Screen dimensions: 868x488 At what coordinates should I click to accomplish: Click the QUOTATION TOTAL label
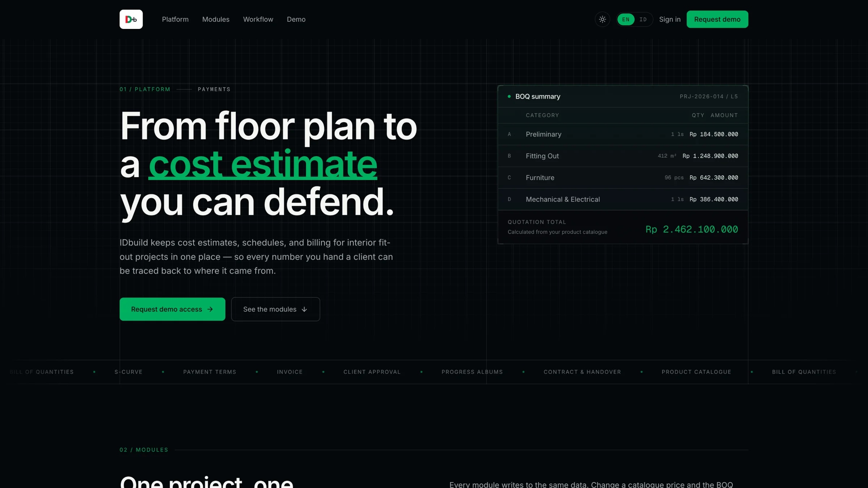point(537,222)
